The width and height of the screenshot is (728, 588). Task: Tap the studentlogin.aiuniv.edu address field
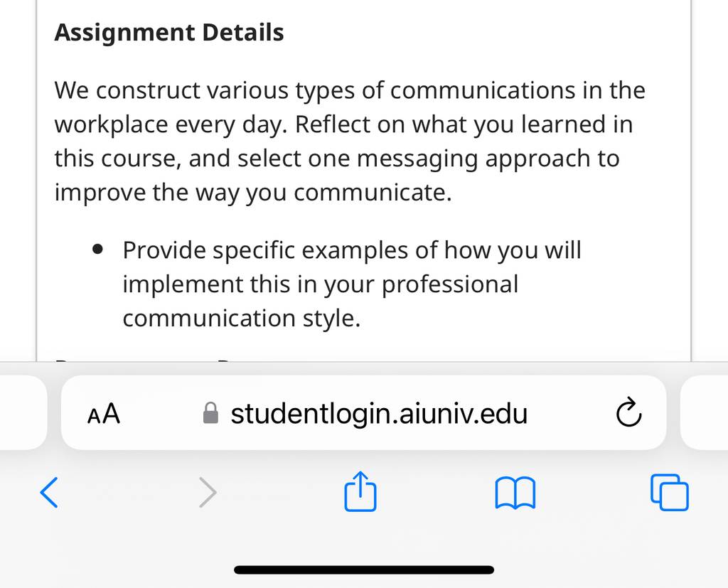coord(363,412)
